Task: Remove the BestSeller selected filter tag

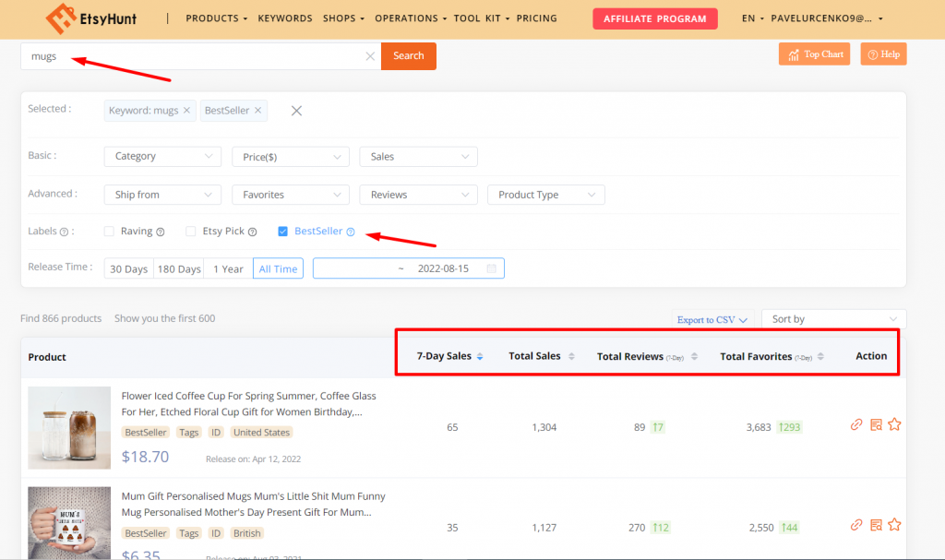Action: click(258, 111)
